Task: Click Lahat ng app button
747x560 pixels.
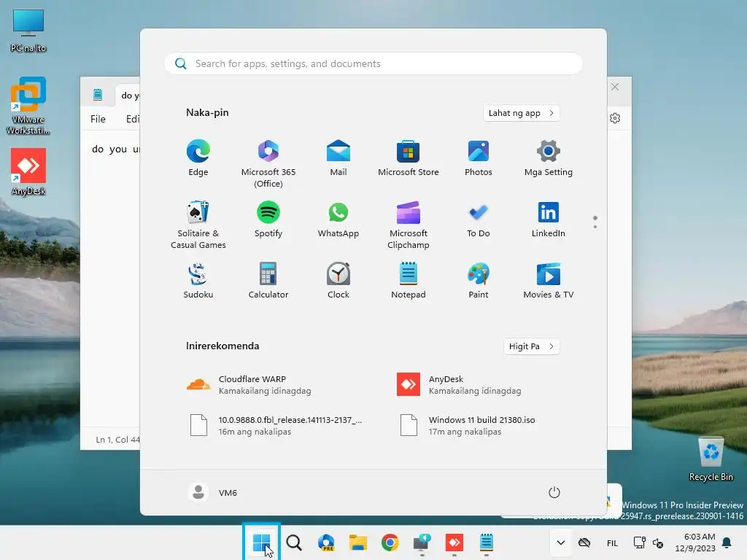Action: click(x=521, y=113)
